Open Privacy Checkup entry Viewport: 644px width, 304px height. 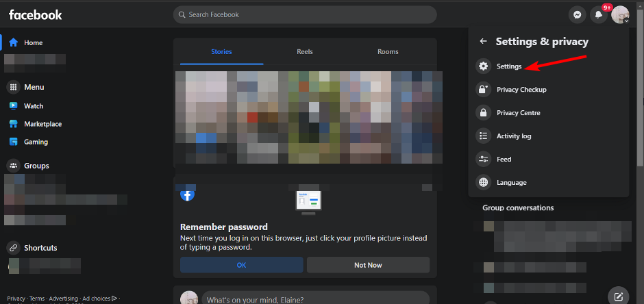click(548, 90)
